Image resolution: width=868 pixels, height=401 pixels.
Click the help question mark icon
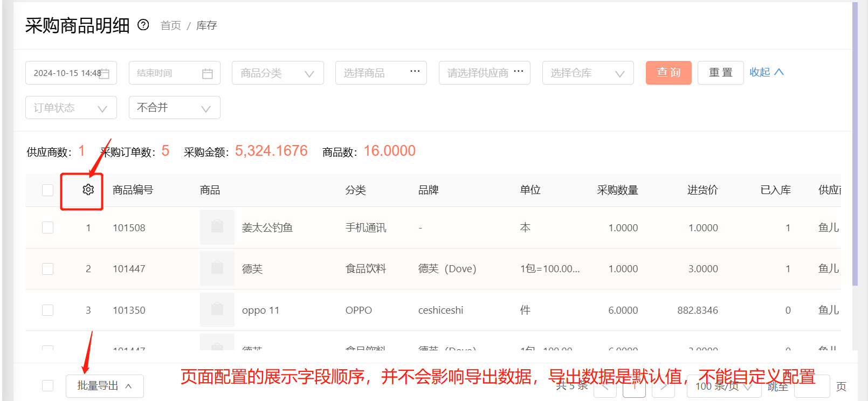[x=143, y=25]
